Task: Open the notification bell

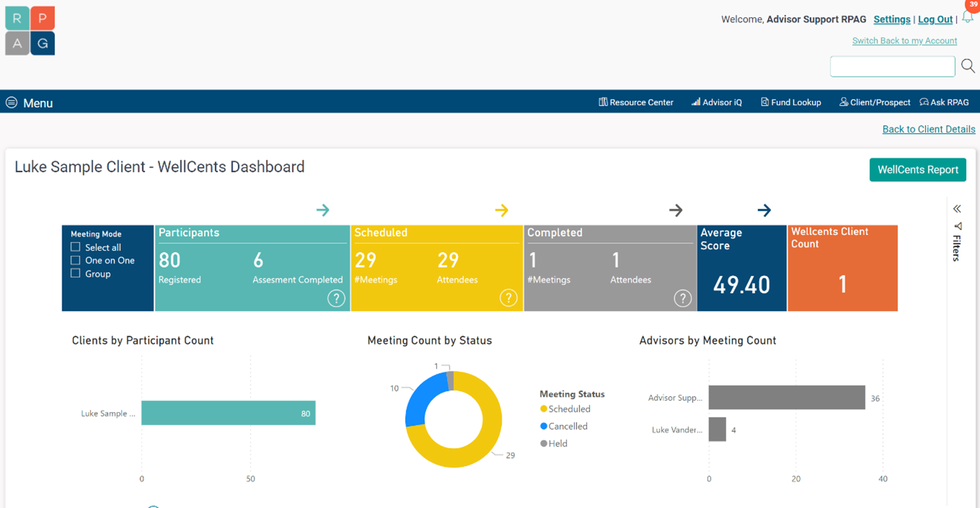Action: [x=968, y=17]
